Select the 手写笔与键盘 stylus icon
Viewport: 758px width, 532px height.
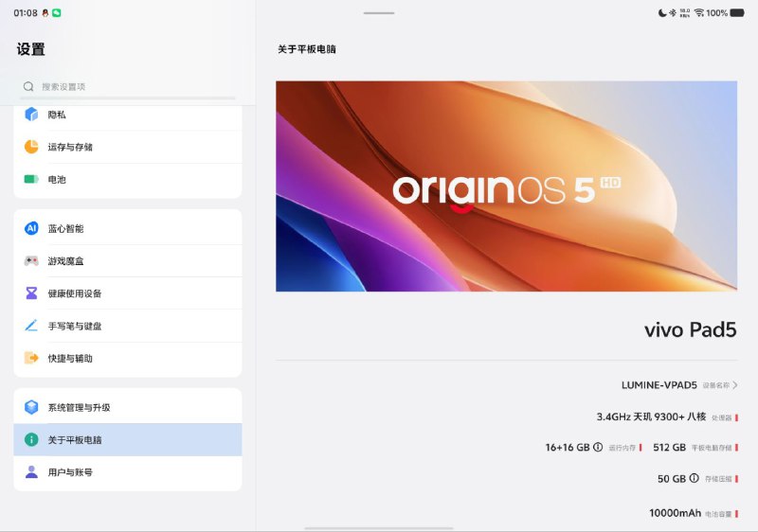[x=31, y=326]
